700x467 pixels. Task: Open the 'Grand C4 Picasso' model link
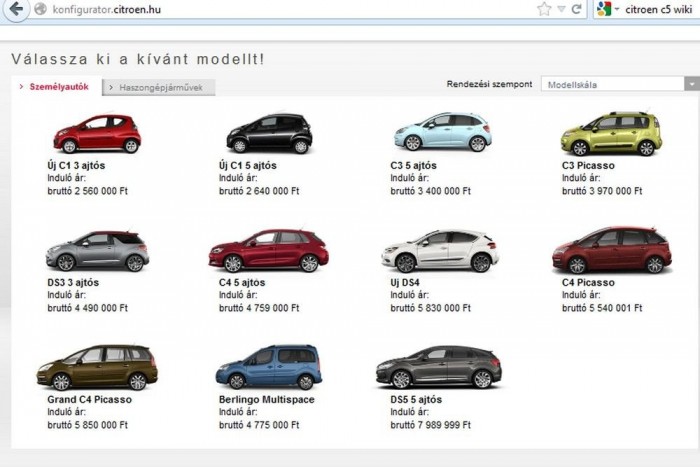pos(89,399)
